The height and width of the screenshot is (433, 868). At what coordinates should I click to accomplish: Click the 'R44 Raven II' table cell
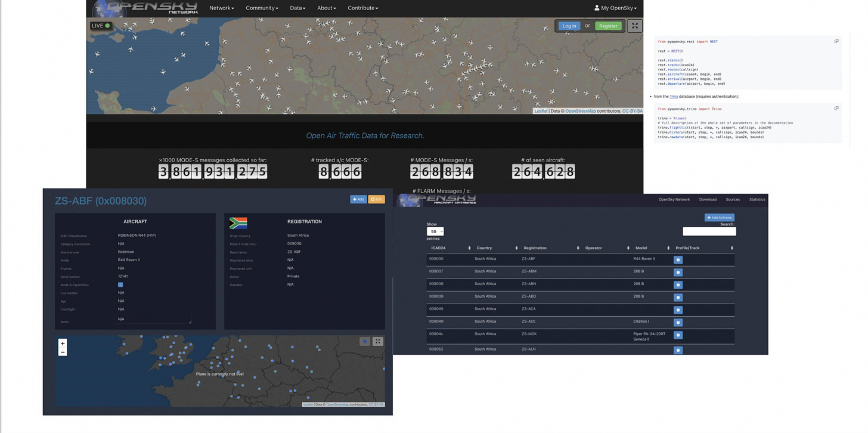tap(644, 259)
